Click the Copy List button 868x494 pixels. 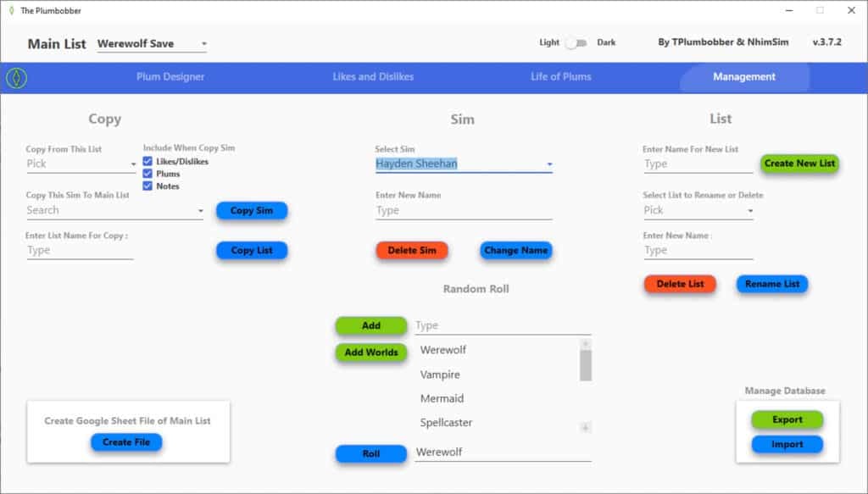252,250
